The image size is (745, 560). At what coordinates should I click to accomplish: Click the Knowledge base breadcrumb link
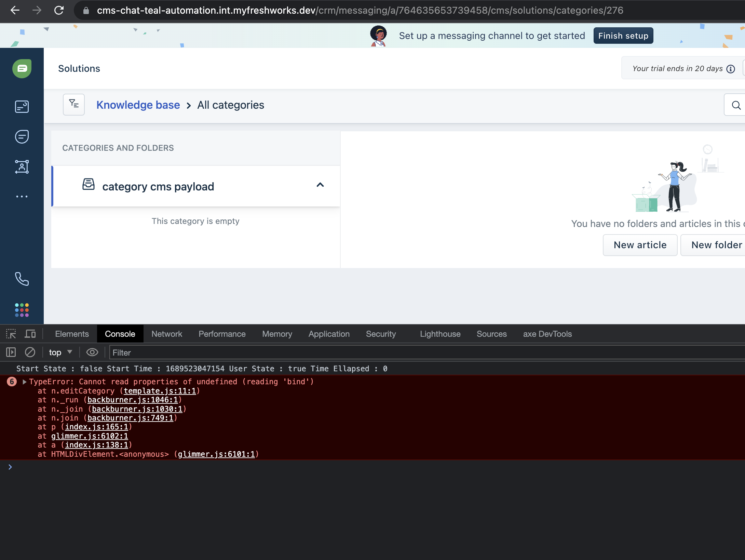click(x=138, y=105)
